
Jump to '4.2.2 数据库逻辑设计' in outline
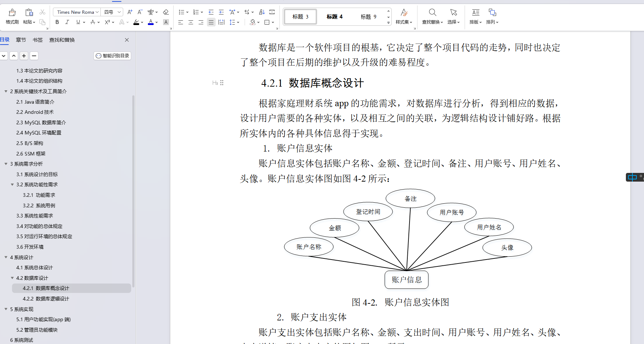point(46,299)
